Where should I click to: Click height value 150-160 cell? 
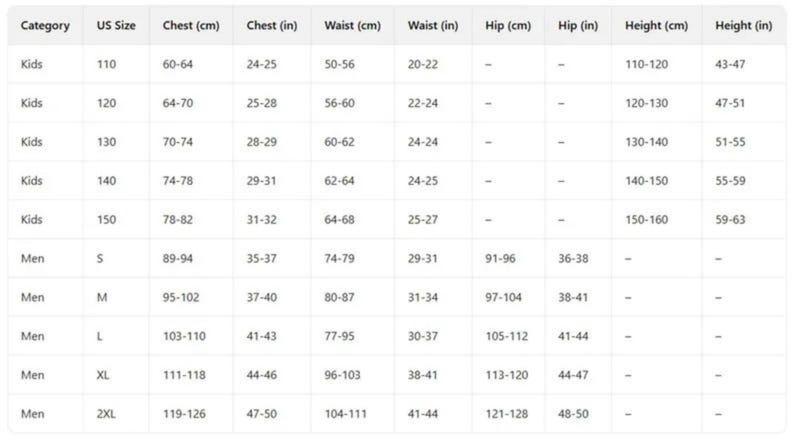point(646,220)
